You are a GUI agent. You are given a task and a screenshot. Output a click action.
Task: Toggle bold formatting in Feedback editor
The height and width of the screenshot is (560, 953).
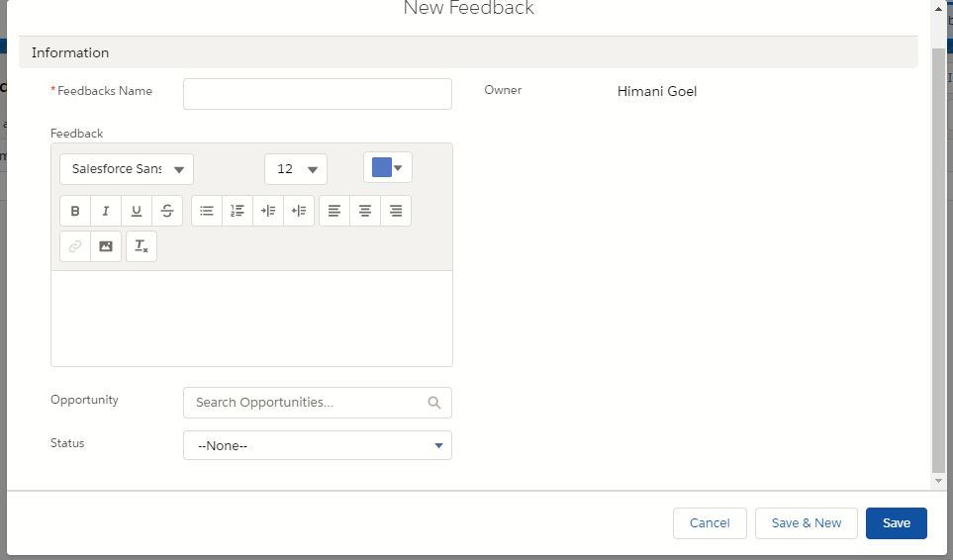click(x=75, y=211)
